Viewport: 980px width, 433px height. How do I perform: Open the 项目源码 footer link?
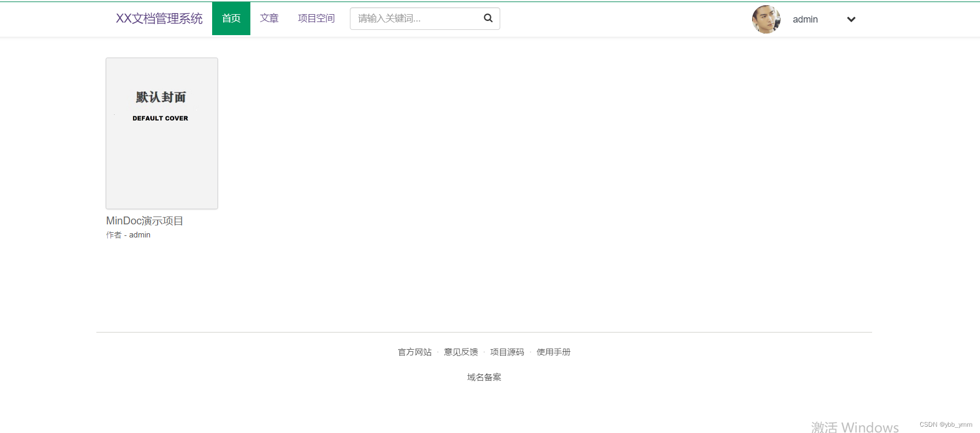click(x=507, y=352)
